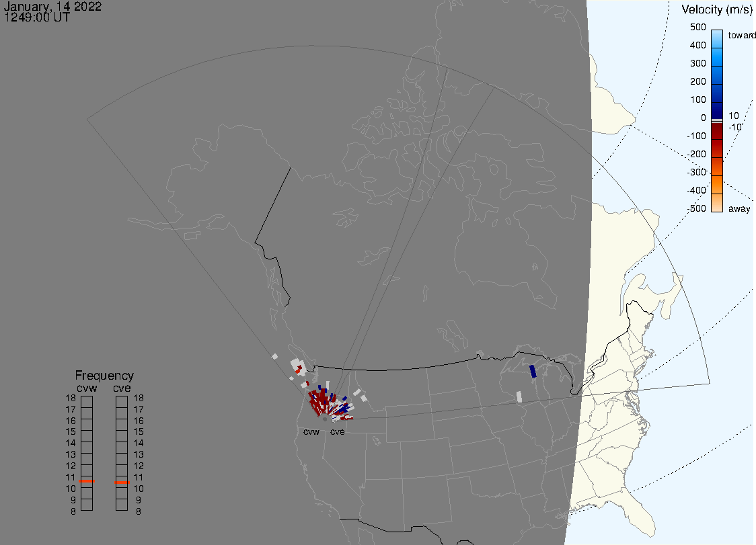
Task: Click the "toward" label beside the color bar
Action: tap(741, 35)
